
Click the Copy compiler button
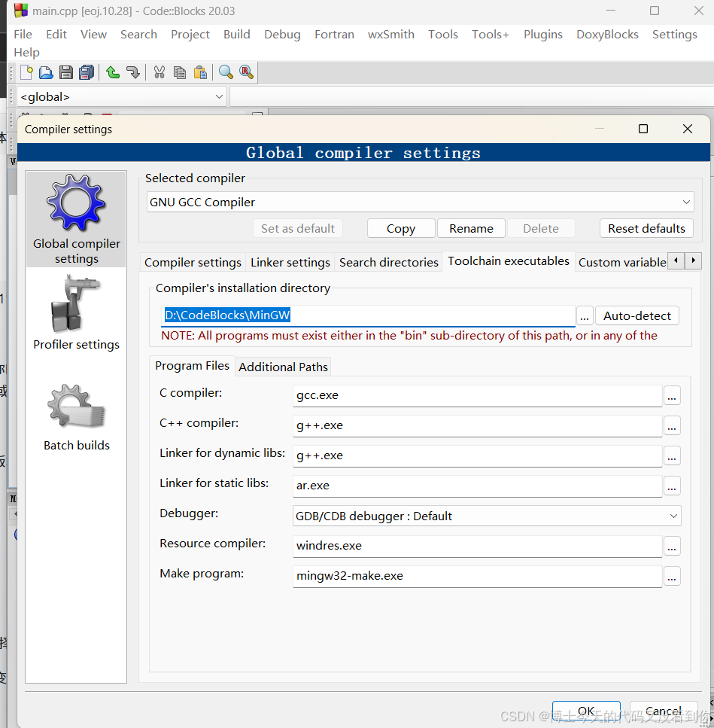(x=401, y=228)
